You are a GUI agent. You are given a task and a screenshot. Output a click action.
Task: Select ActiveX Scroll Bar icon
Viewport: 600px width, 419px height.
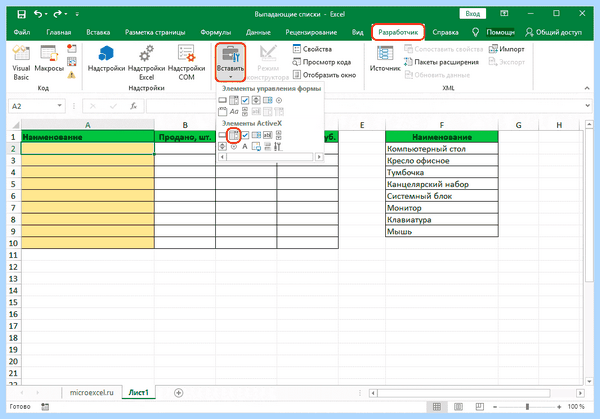click(279, 135)
